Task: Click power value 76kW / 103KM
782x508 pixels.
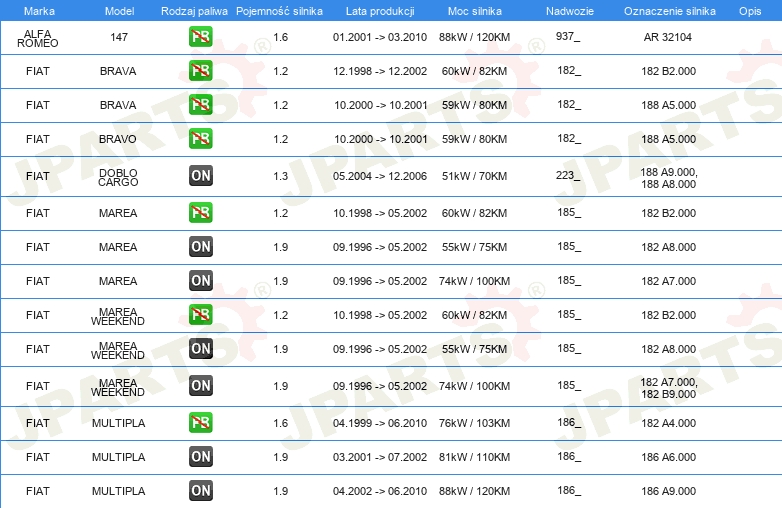Action: point(474,423)
